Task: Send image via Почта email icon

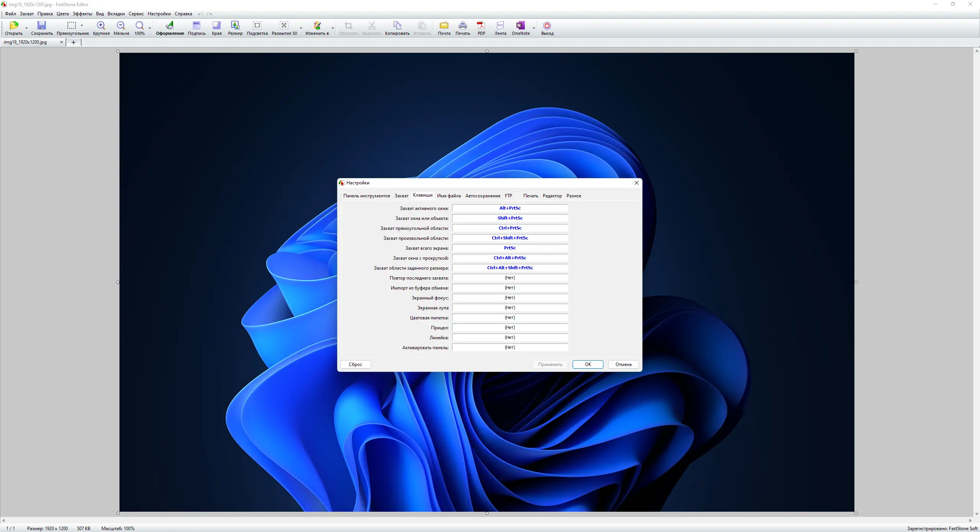Action: pos(444,26)
